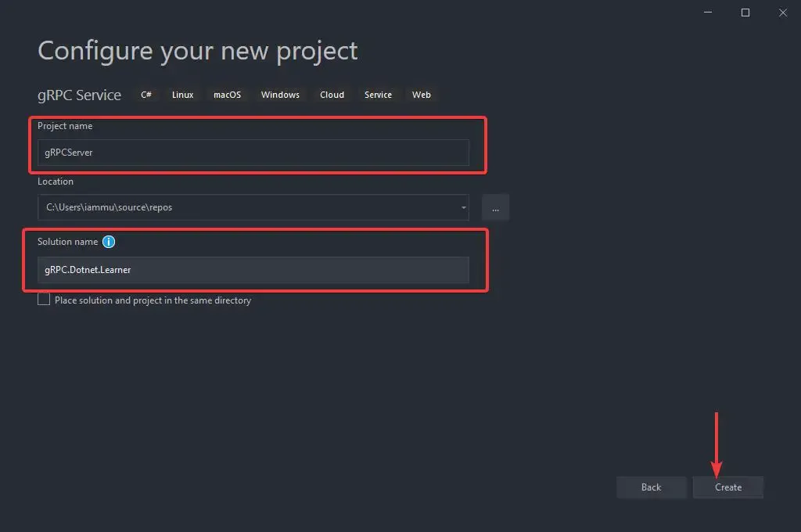
Task: Click the Back button
Action: tap(651, 487)
